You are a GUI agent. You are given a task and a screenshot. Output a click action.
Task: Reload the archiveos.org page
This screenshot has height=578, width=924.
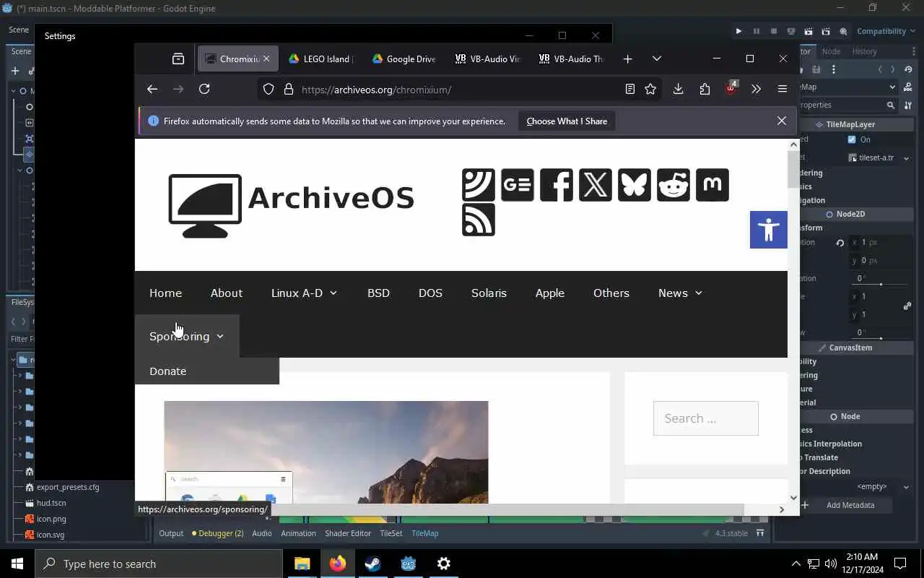pos(204,89)
